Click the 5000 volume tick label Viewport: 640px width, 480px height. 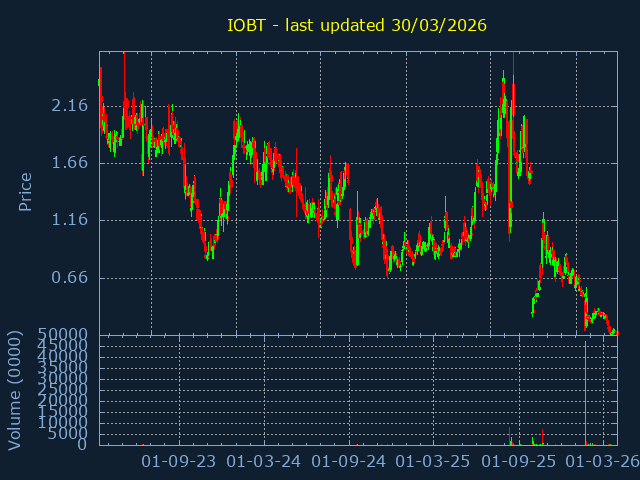[x=68, y=434]
